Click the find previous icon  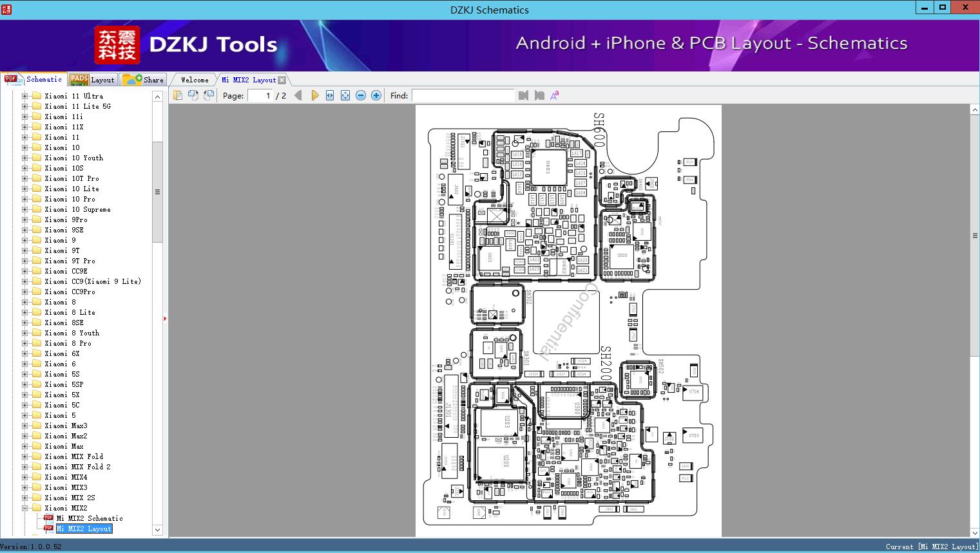coord(523,95)
